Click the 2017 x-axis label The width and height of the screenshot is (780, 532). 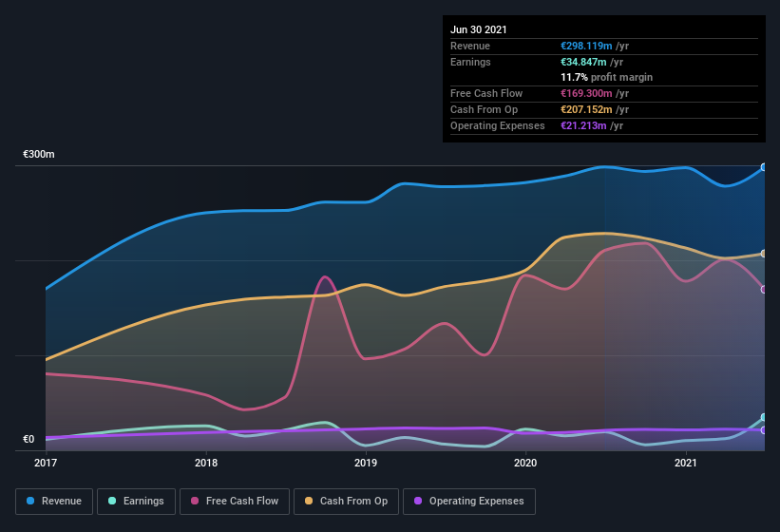[46, 463]
